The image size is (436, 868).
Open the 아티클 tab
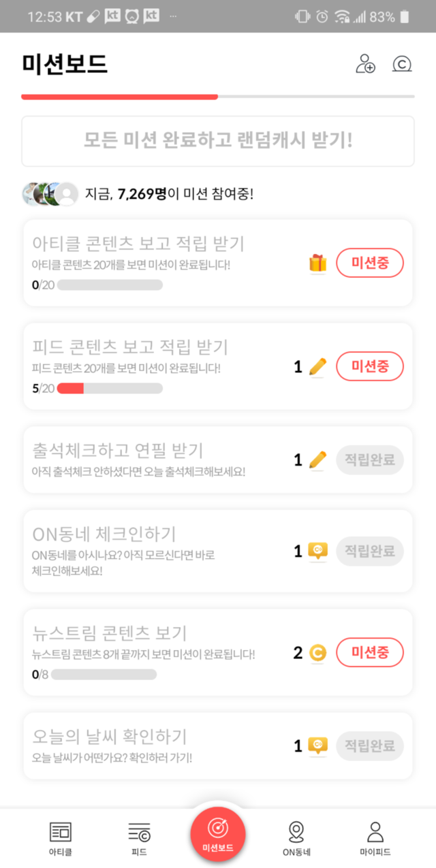(x=60, y=838)
